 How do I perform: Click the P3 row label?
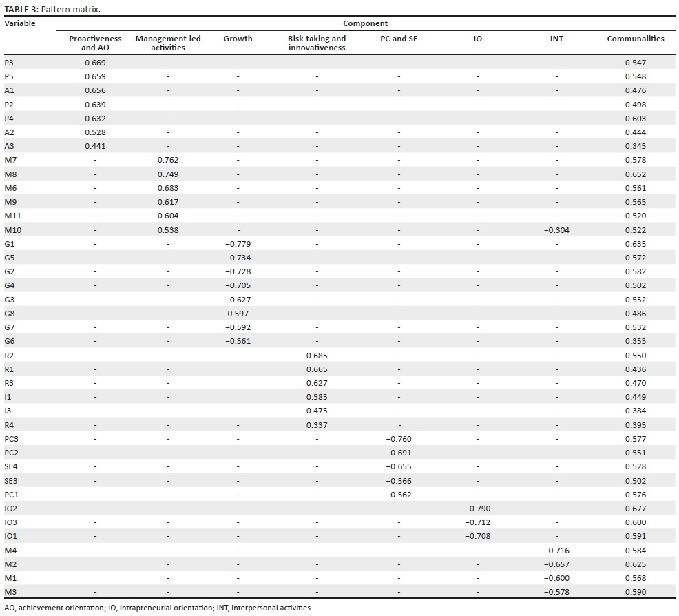pos(9,63)
